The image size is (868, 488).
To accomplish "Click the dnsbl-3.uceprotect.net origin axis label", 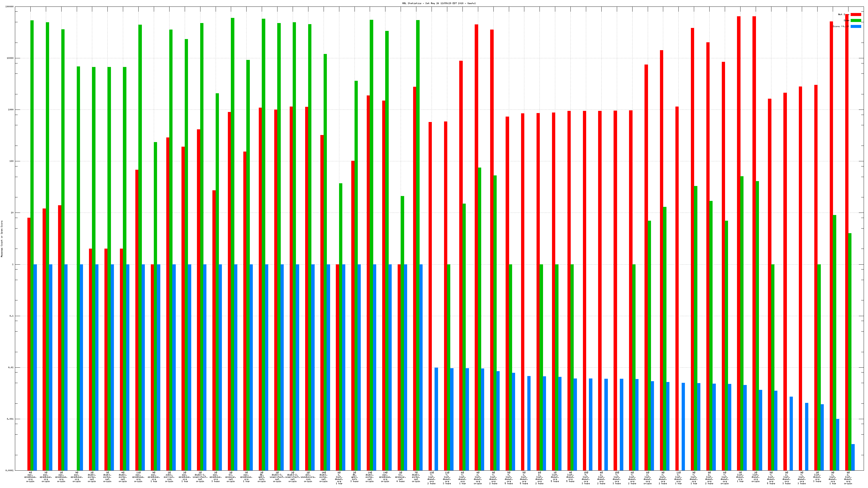I will (277, 477).
